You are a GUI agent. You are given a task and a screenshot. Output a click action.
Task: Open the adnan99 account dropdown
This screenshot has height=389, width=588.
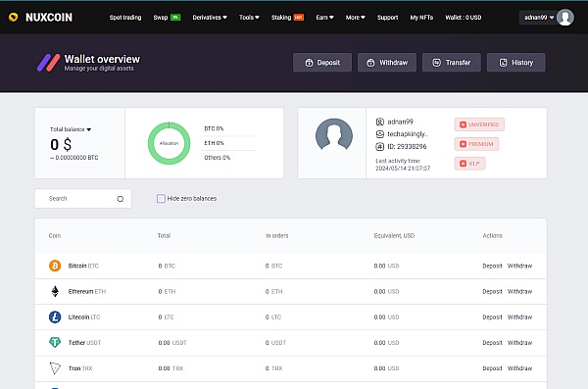click(x=539, y=18)
